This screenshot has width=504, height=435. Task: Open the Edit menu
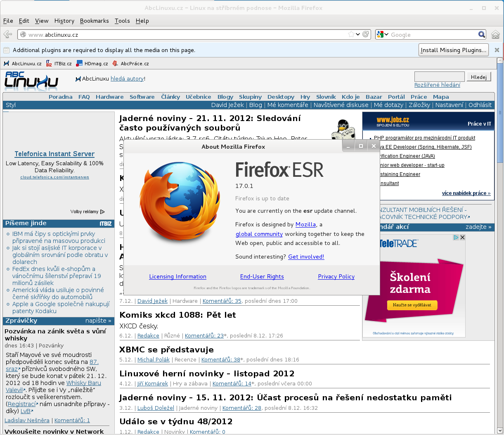point(24,21)
